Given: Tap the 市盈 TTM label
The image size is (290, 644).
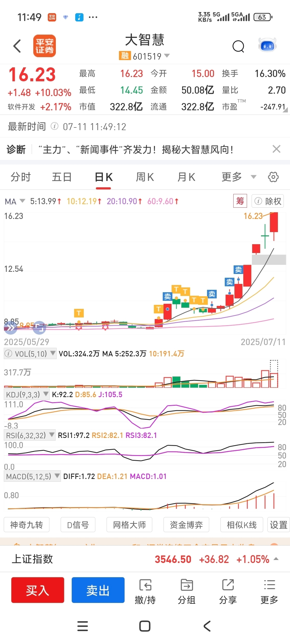Looking at the screenshot, I should pos(234,105).
